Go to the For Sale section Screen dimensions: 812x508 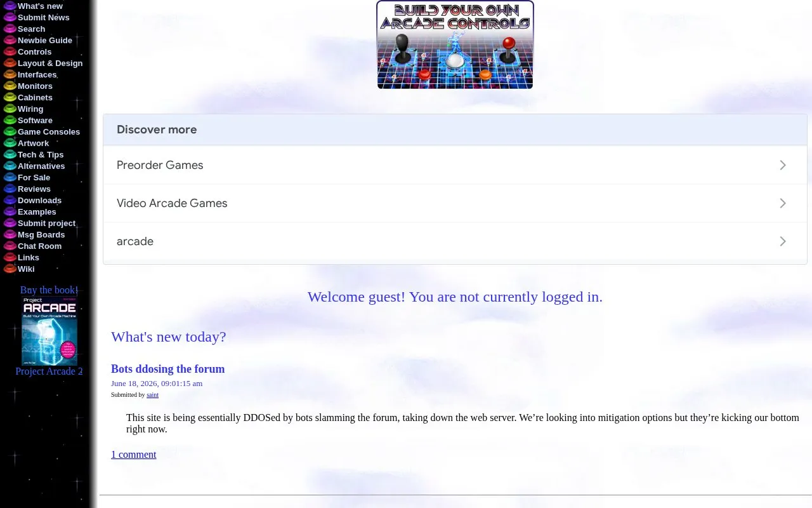[x=34, y=177]
